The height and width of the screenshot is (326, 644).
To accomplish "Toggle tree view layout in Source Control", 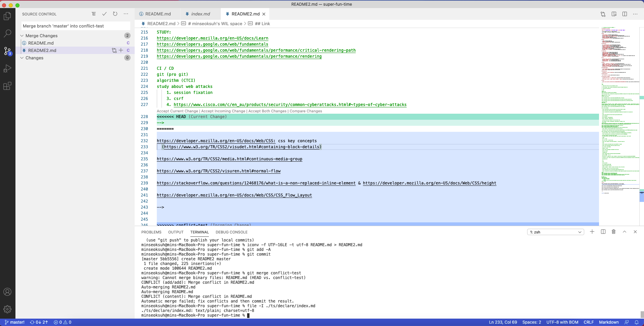I will tap(94, 14).
